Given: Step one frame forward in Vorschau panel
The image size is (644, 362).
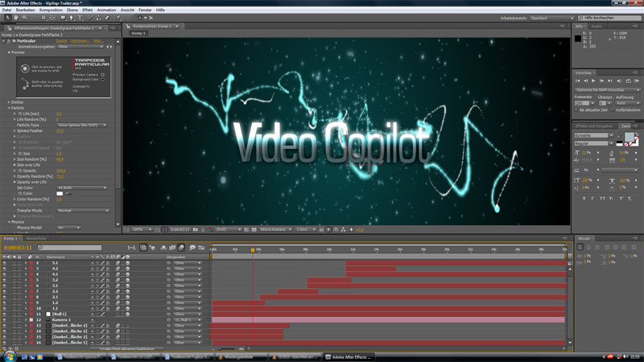Looking at the screenshot, I should [601, 81].
